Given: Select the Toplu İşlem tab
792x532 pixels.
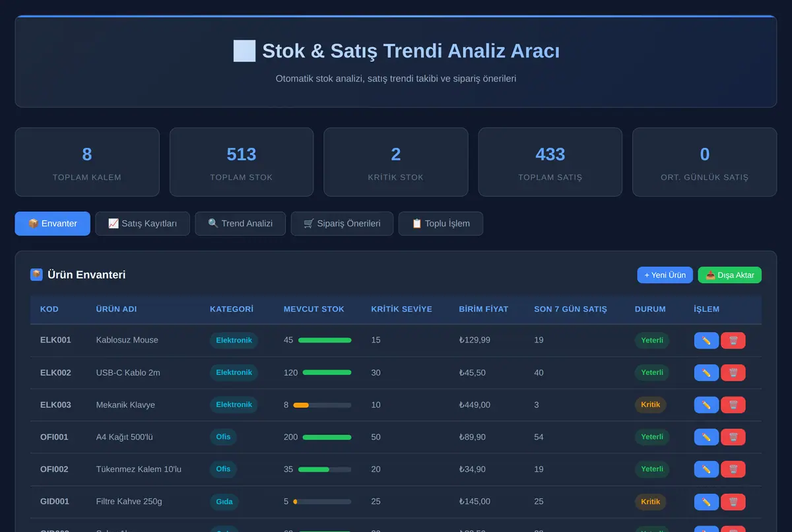Looking at the screenshot, I should [441, 224].
